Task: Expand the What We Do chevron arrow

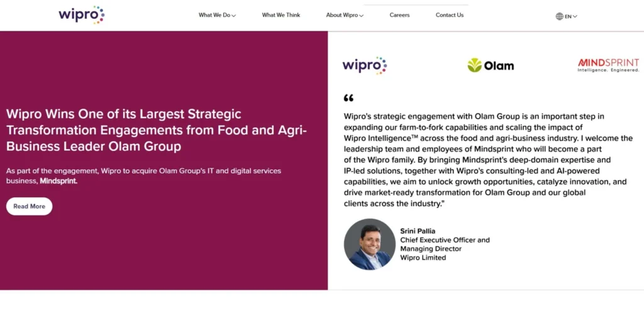Action: (x=234, y=16)
